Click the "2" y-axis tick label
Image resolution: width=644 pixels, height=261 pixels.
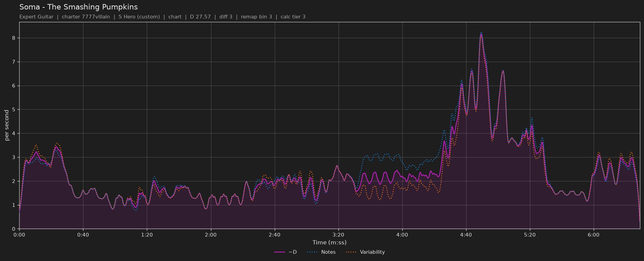click(x=14, y=181)
